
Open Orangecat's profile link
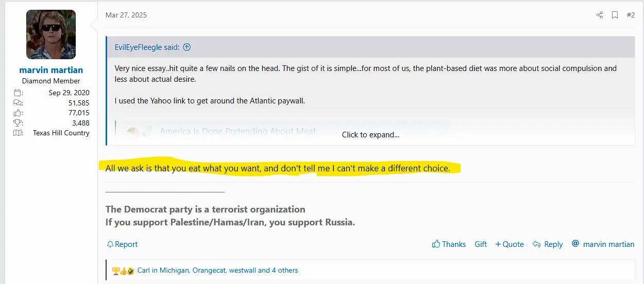tap(208, 270)
